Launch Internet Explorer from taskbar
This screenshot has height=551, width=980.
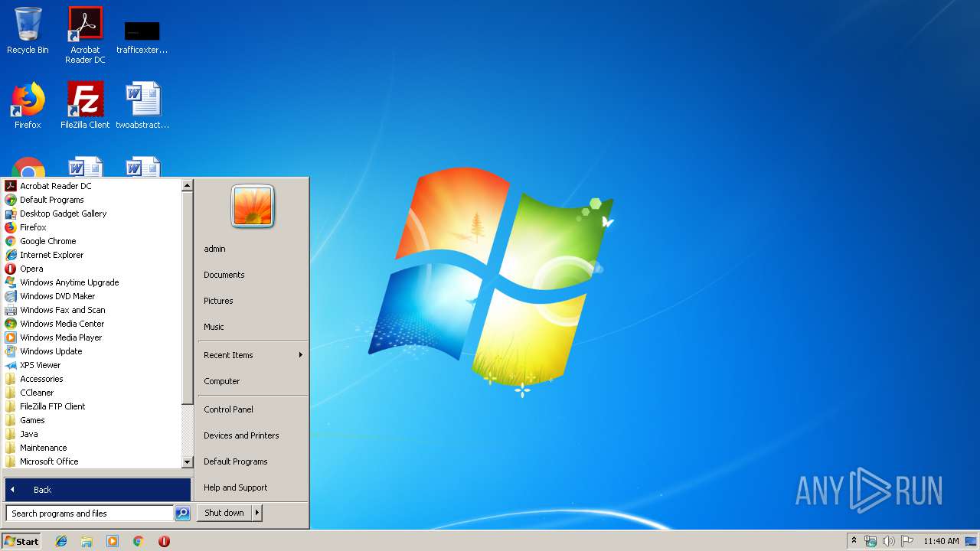tap(61, 541)
